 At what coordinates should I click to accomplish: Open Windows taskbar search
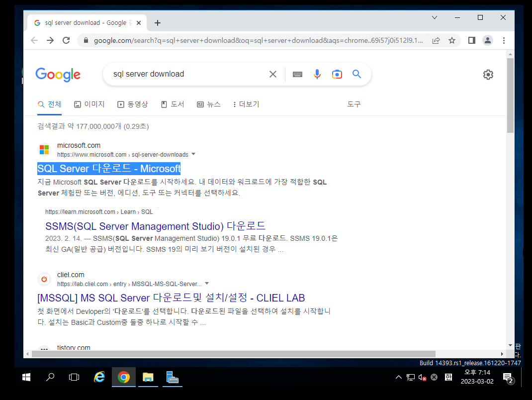(50, 377)
